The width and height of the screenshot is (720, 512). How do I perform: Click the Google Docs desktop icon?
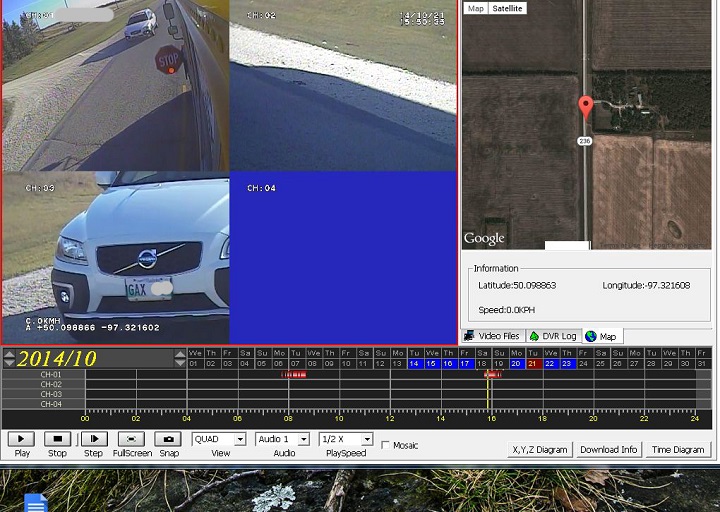(36, 502)
